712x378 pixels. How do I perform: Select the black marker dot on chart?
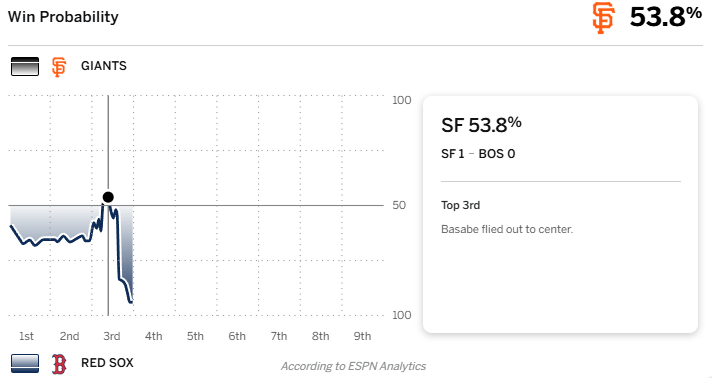pos(108,197)
